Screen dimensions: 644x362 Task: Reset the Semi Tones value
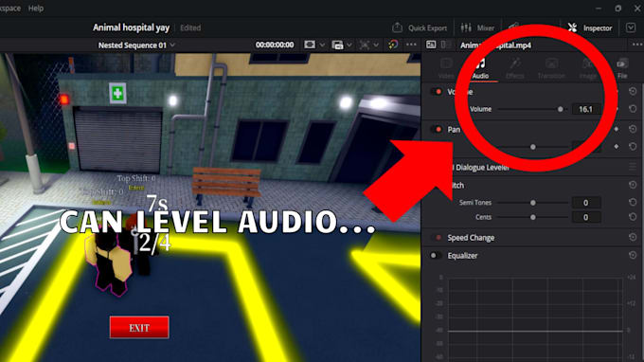tap(633, 202)
